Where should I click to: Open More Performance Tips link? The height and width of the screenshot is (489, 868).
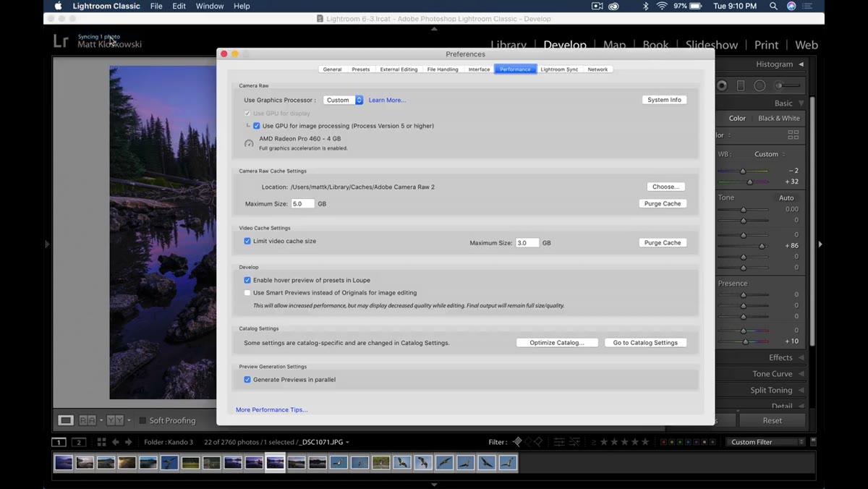coord(272,410)
